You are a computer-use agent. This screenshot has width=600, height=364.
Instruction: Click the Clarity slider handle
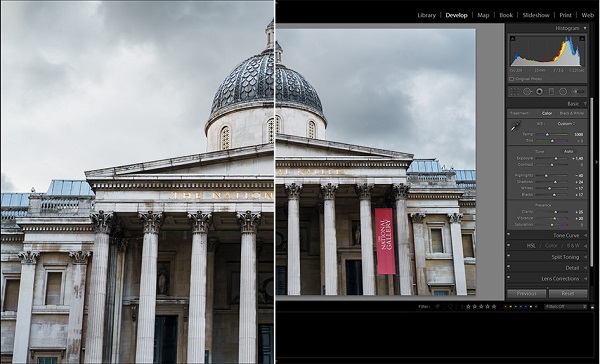pos(555,212)
